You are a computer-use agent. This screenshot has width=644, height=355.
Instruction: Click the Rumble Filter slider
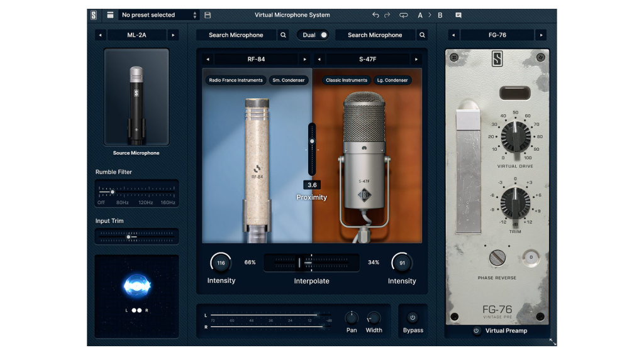[x=136, y=193]
